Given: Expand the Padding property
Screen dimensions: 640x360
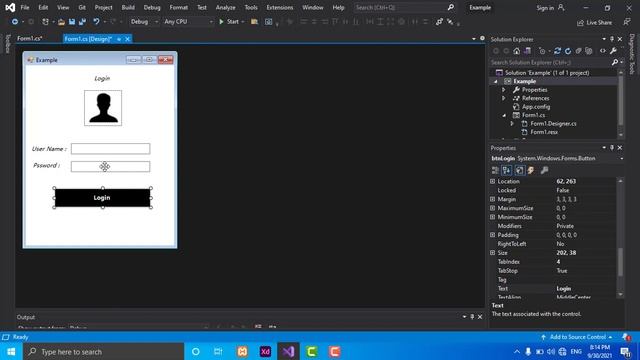Looking at the screenshot, I should click(x=493, y=235).
